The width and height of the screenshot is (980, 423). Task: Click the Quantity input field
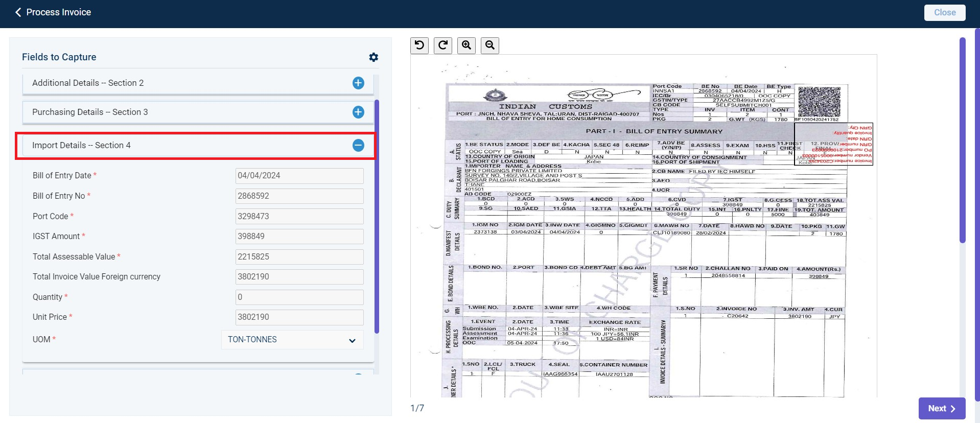pos(299,297)
